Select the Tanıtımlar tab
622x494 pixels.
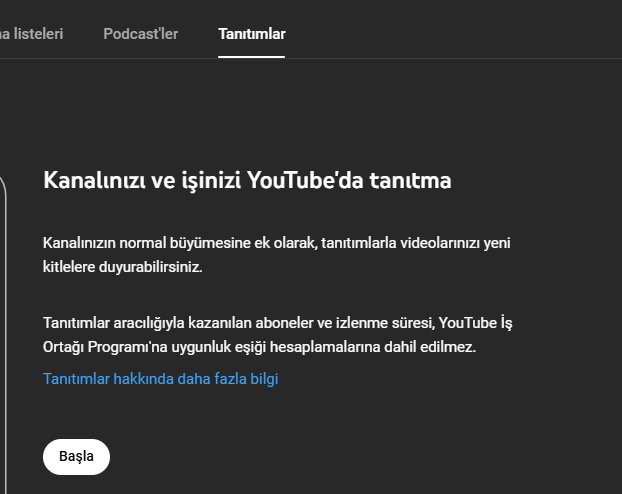click(x=251, y=34)
